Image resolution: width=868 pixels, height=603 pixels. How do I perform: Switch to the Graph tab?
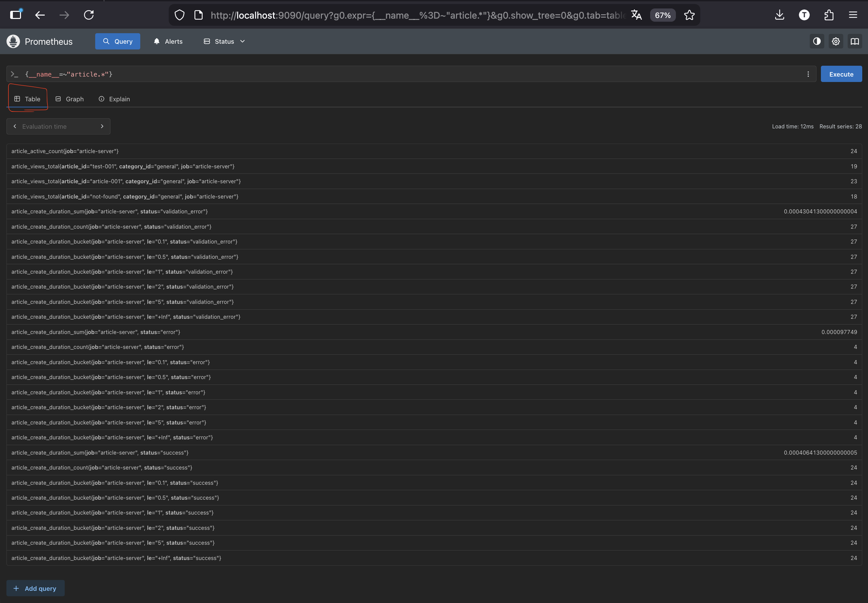pyautogui.click(x=69, y=99)
